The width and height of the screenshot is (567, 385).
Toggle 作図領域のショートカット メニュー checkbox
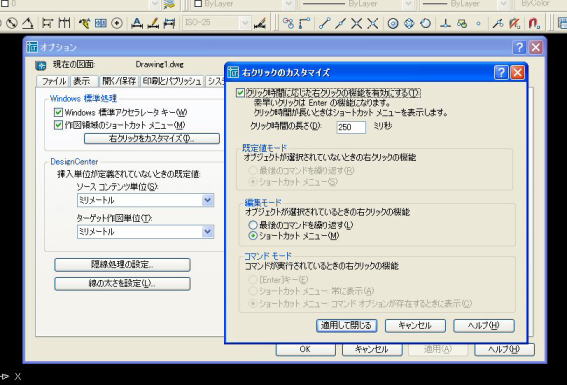pos(58,125)
